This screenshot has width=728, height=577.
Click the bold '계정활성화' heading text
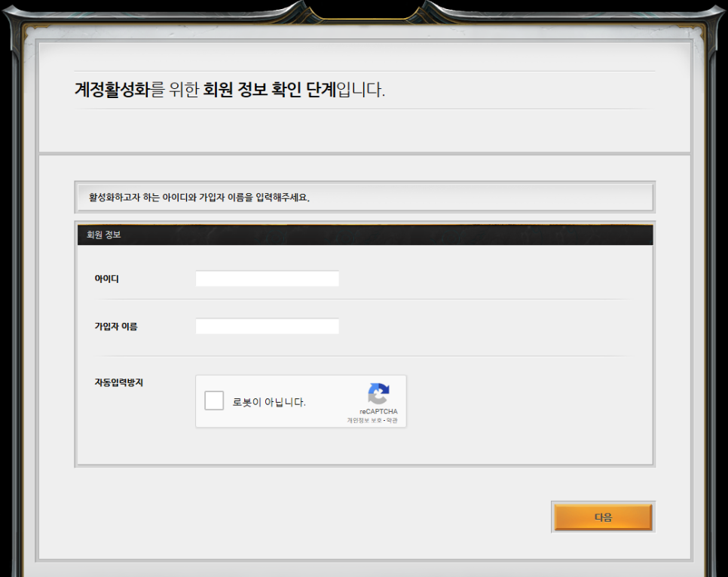click(x=112, y=91)
